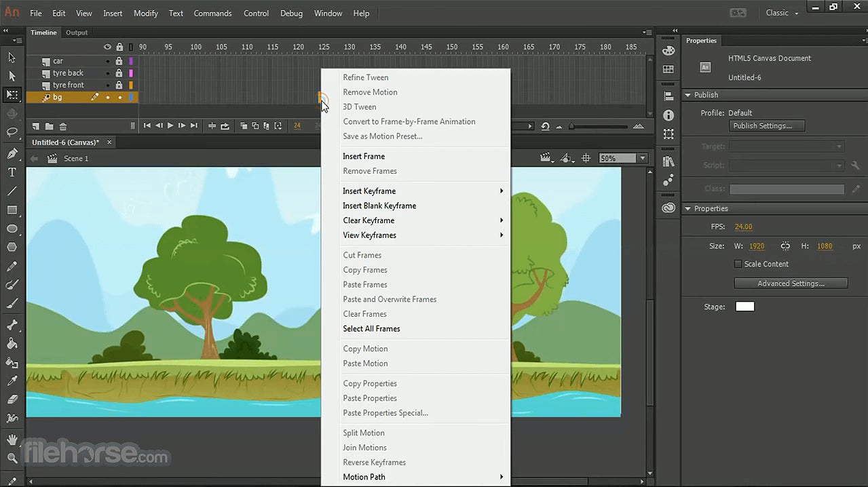Choose the Eyedropper tool
The height and width of the screenshot is (487, 868).
(12, 381)
